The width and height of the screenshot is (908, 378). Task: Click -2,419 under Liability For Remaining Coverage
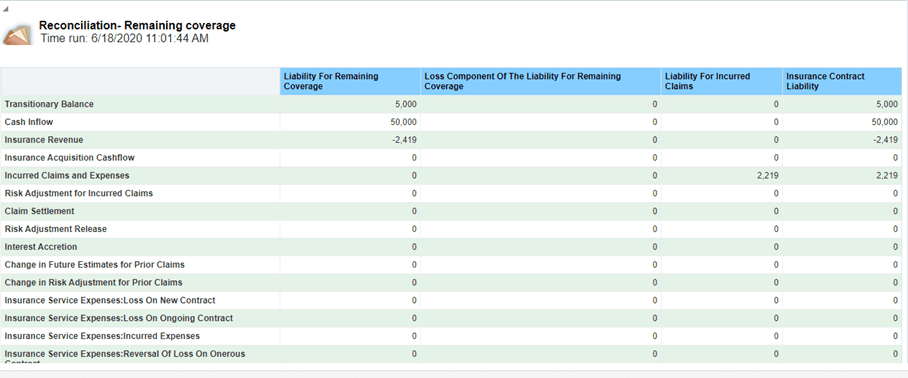coord(405,140)
